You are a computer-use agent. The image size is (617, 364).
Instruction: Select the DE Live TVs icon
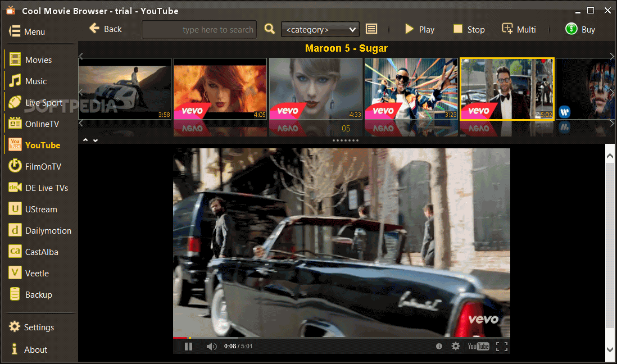pos(15,187)
